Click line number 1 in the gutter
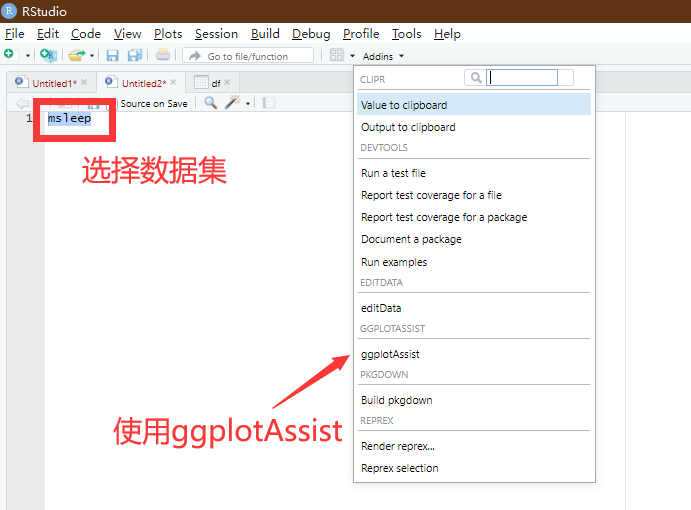 pos(29,118)
